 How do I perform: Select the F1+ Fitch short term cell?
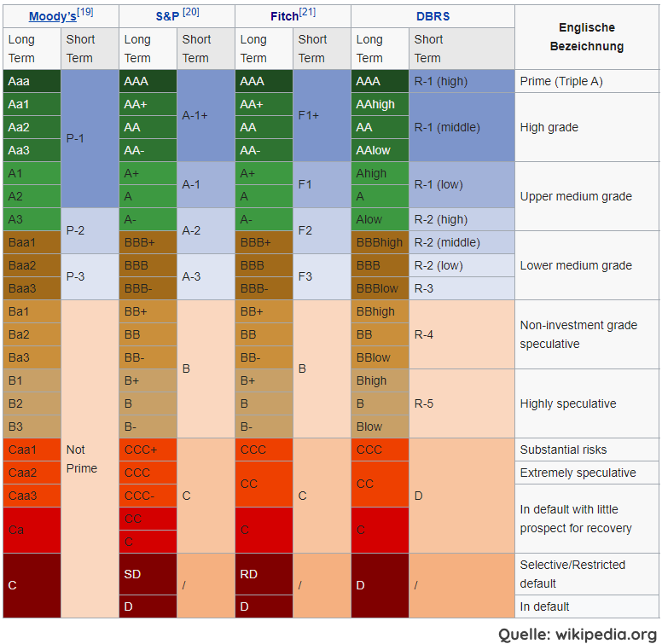coord(322,115)
